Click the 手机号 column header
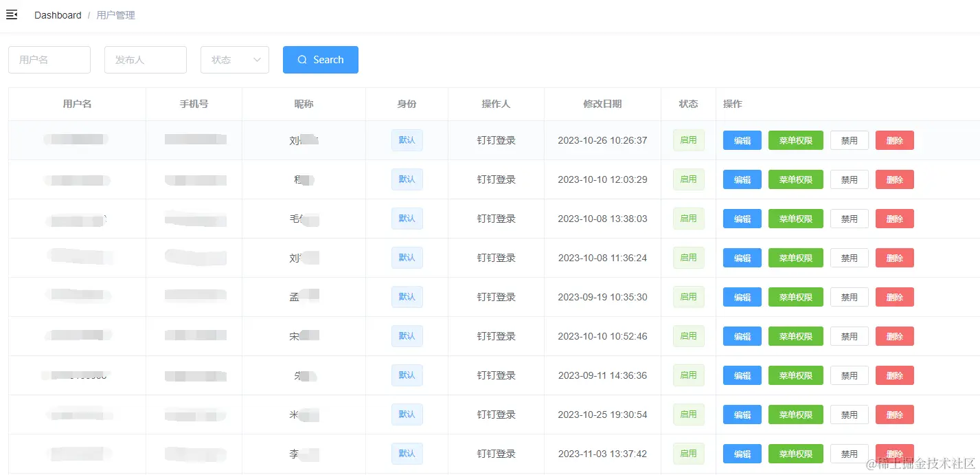980x475 pixels. tap(194, 104)
